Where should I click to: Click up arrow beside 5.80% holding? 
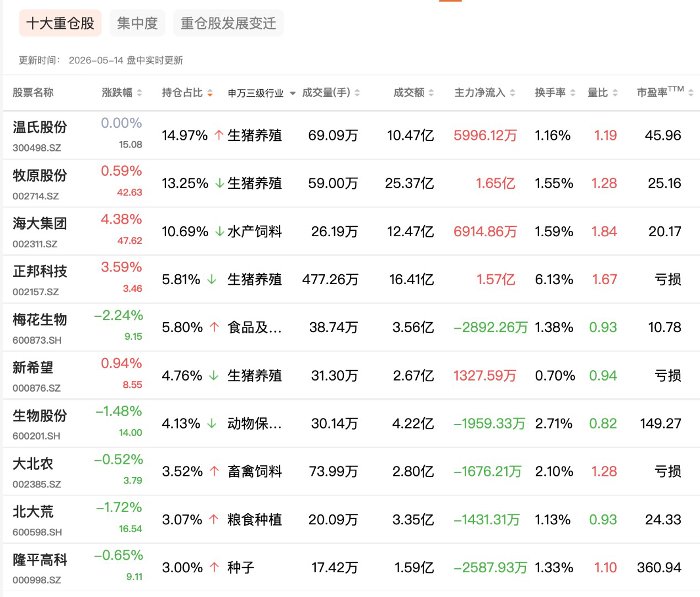[x=214, y=328]
